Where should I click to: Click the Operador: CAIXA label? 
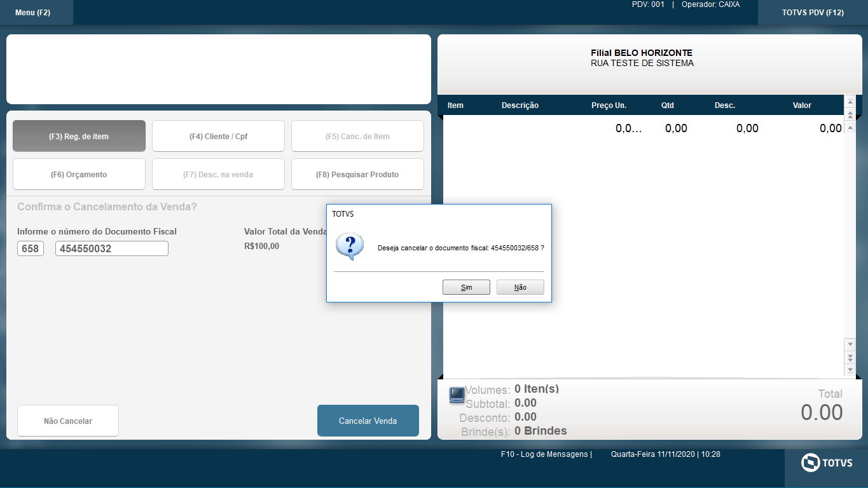point(710,4)
